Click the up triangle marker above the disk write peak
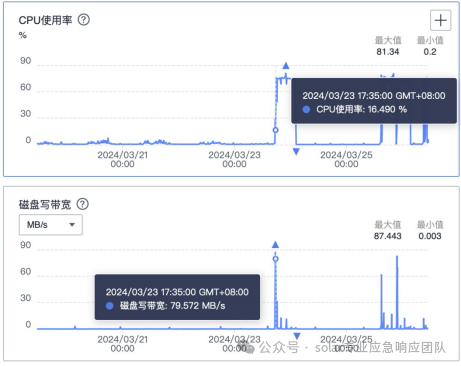This screenshot has width=461, height=366. 275,245
